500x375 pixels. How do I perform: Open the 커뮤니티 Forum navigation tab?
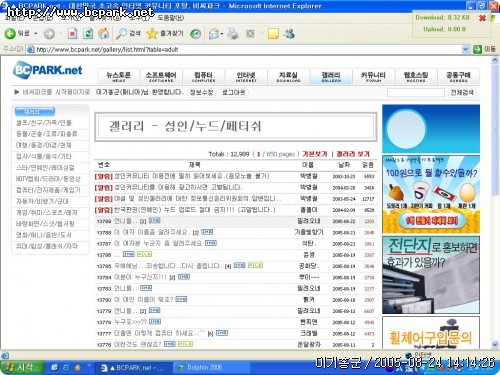coord(373,77)
